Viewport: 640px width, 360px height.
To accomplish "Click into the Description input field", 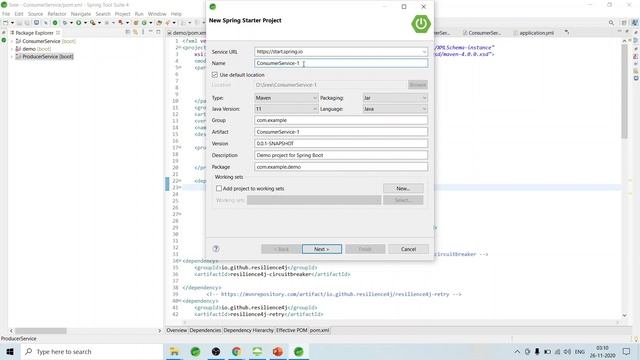I will pos(341,155).
